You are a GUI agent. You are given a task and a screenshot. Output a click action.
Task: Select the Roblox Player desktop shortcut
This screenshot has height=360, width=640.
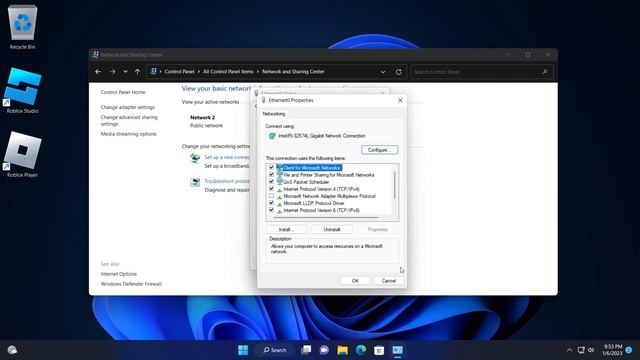pyautogui.click(x=22, y=155)
